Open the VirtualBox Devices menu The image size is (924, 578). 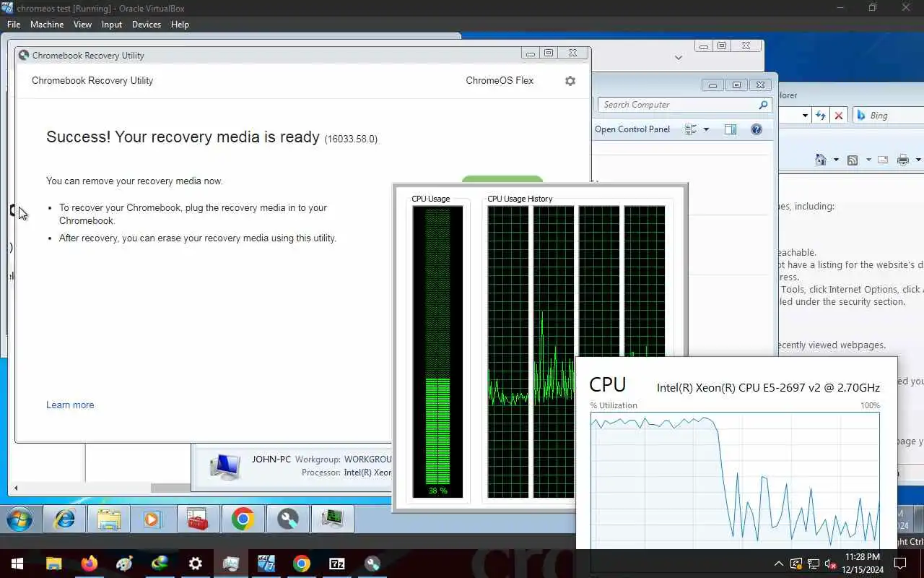coord(147,24)
